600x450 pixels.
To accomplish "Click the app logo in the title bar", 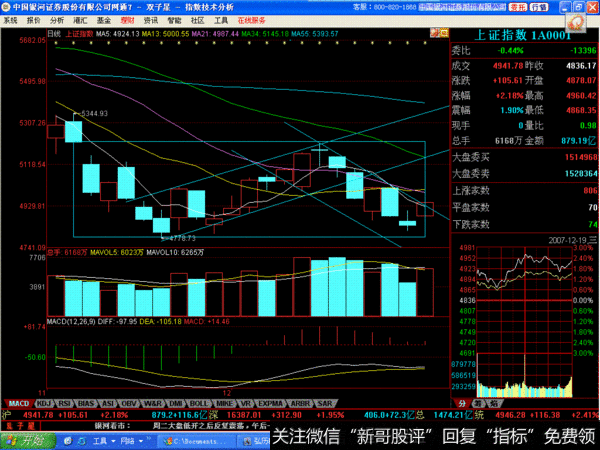I will pos(6,7).
